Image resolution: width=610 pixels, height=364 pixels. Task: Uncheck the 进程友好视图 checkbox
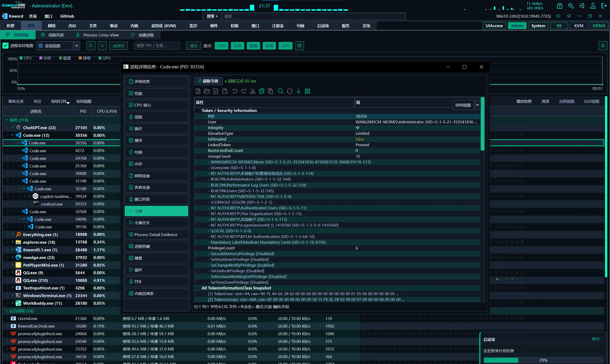tap(5, 46)
